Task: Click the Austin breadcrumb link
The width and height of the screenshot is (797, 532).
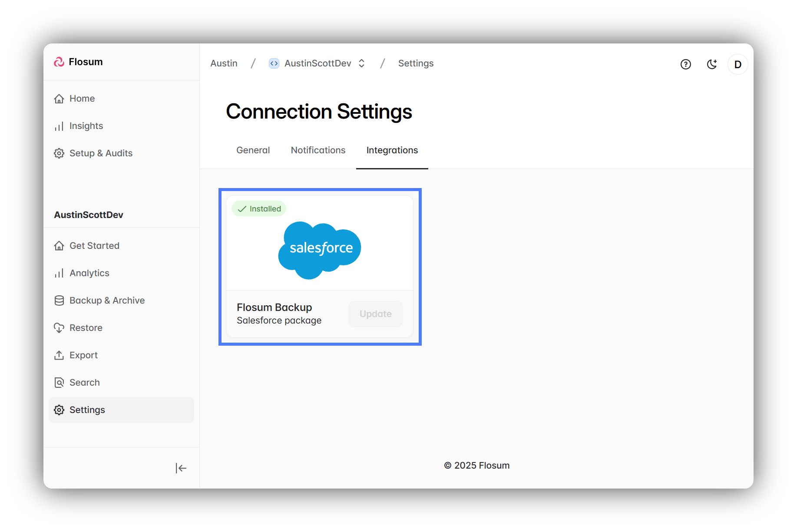Action: click(224, 63)
